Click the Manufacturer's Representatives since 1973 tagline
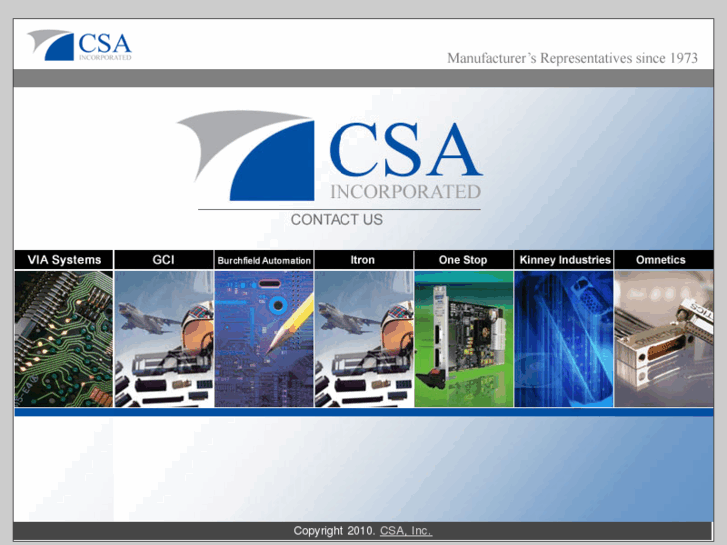Viewport: 727px width, 545px height. tap(572, 58)
